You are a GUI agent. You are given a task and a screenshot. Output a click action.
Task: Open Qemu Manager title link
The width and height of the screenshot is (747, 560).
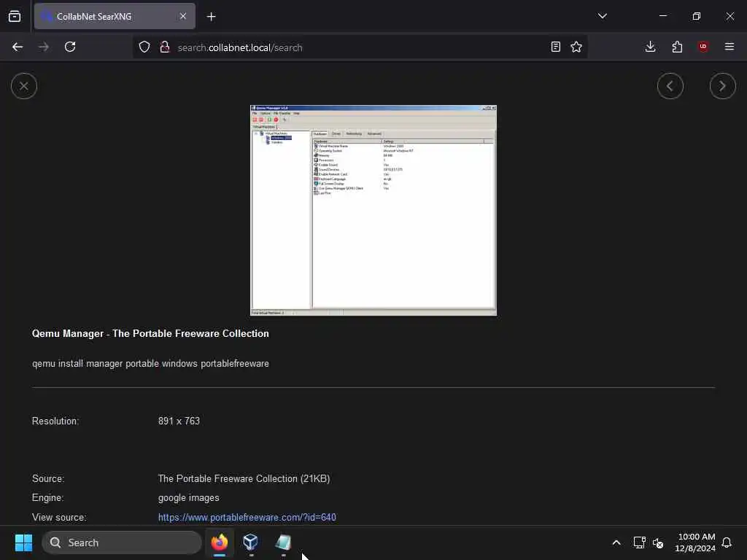coord(150,333)
